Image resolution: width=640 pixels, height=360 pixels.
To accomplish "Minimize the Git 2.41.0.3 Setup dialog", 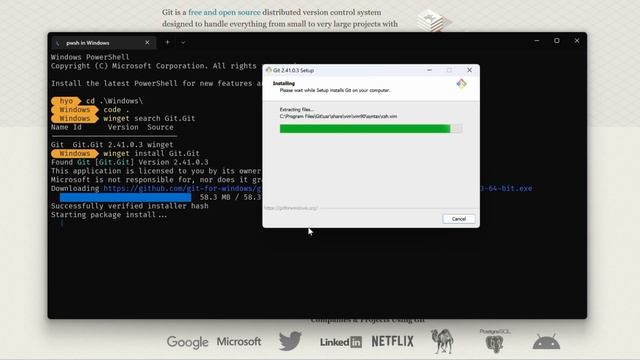I will [429, 70].
